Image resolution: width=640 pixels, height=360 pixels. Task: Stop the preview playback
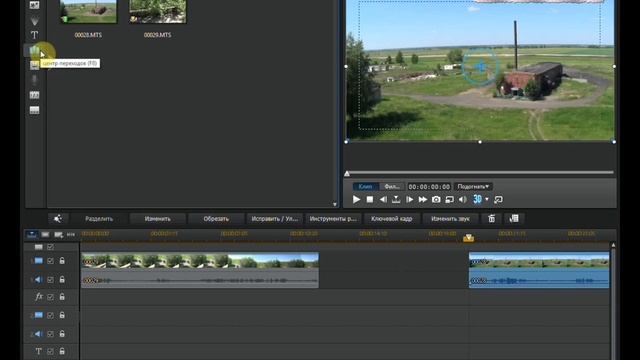[370, 200]
